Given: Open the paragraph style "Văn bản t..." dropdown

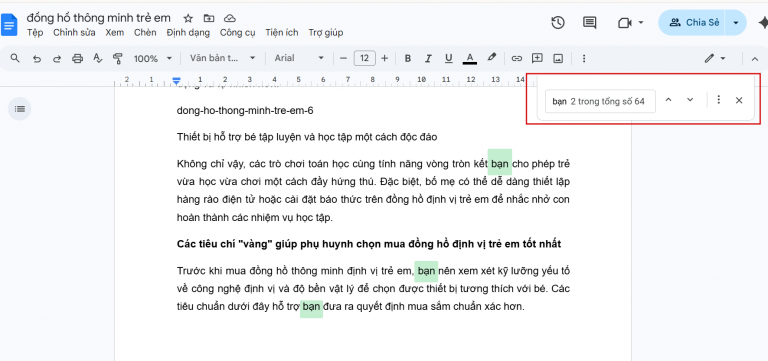Looking at the screenshot, I should (x=223, y=58).
